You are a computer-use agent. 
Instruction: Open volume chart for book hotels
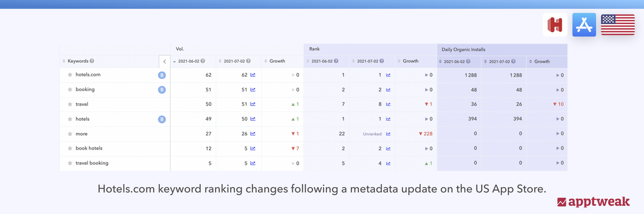[252, 148]
